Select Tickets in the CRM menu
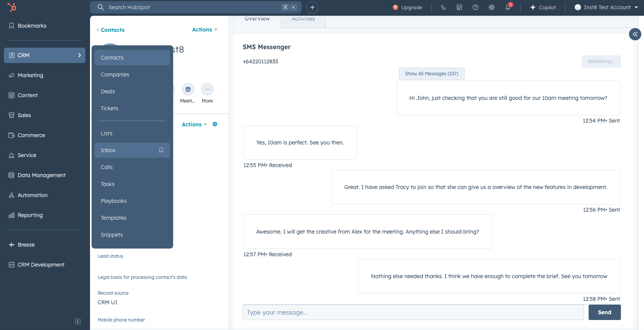The image size is (644, 330). pos(132,108)
